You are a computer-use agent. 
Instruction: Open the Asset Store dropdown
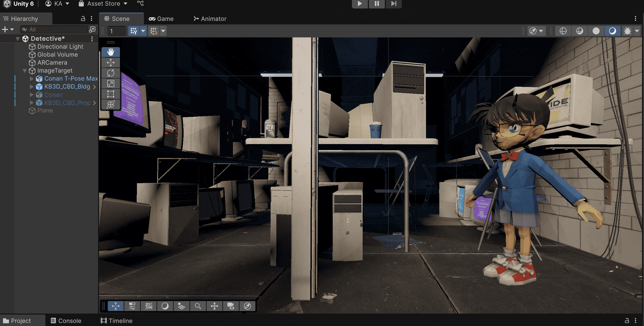(x=103, y=4)
